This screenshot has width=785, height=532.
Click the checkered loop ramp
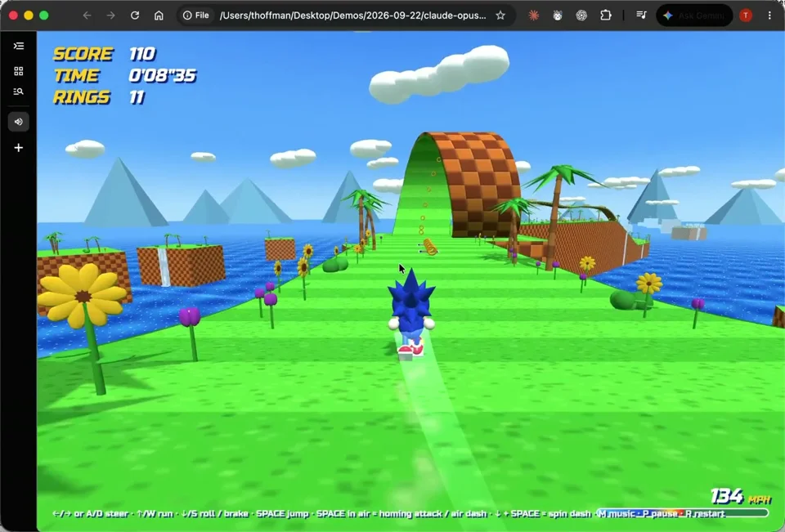(458, 183)
